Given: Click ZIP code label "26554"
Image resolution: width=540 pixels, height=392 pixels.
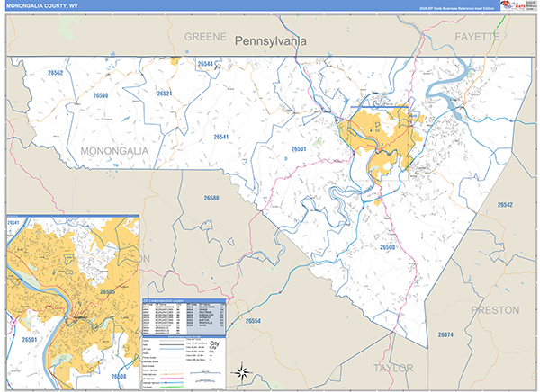Looking at the screenshot, I should 253,321.
